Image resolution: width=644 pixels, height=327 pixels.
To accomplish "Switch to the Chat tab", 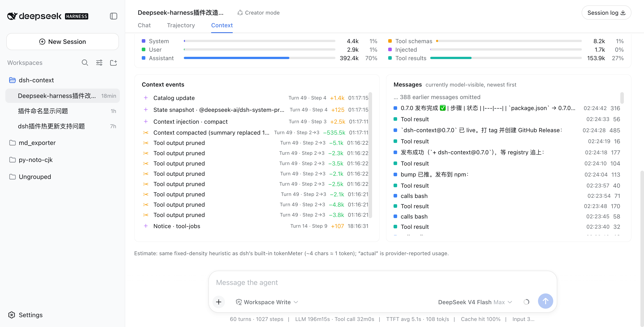I will [144, 25].
